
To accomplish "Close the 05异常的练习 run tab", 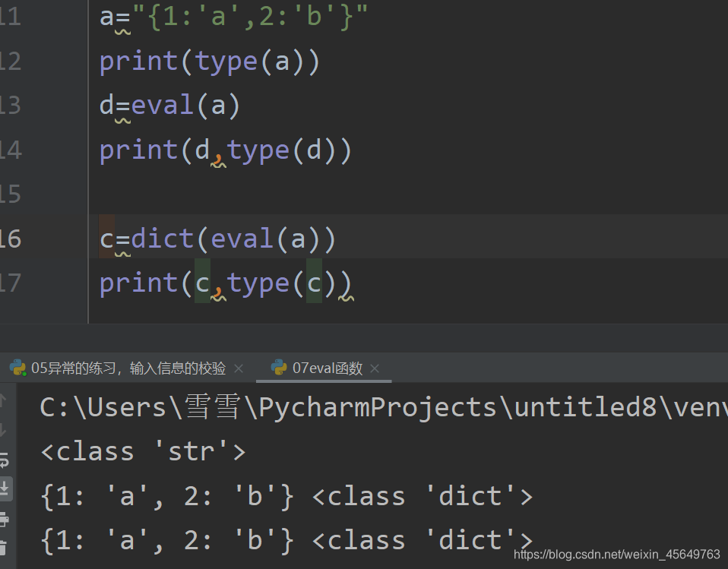I will click(x=239, y=368).
